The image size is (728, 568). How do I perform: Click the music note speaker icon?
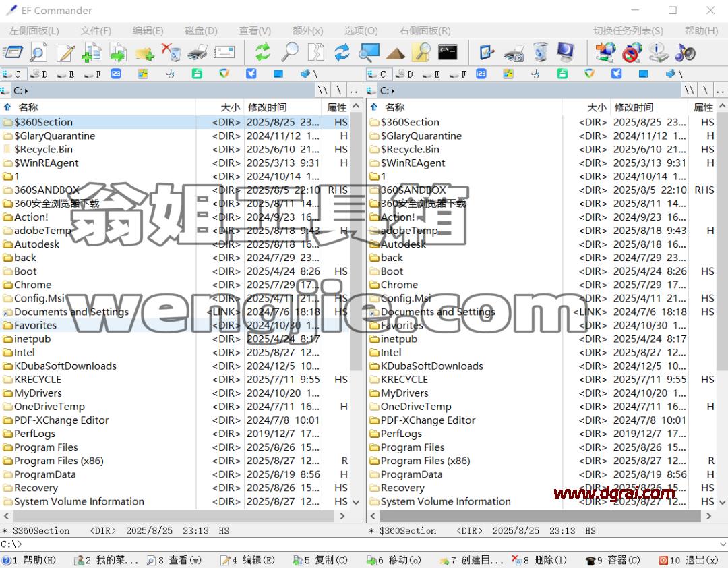[x=685, y=52]
